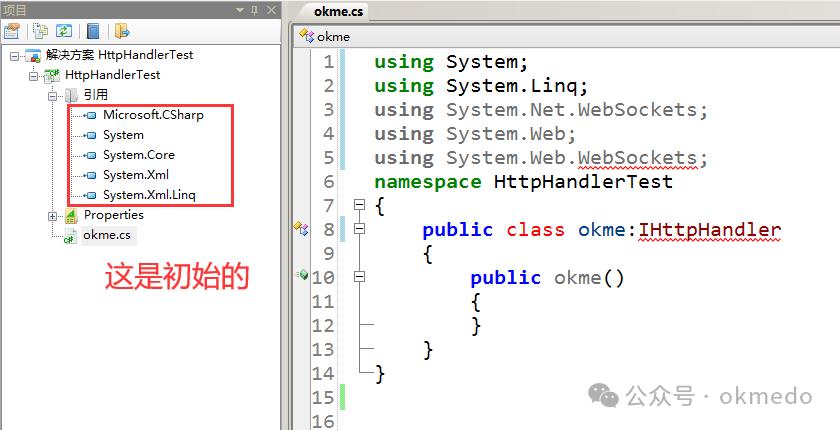This screenshot has height=430, width=840.
Task: Click the System.Core reference icon
Action: [91, 155]
